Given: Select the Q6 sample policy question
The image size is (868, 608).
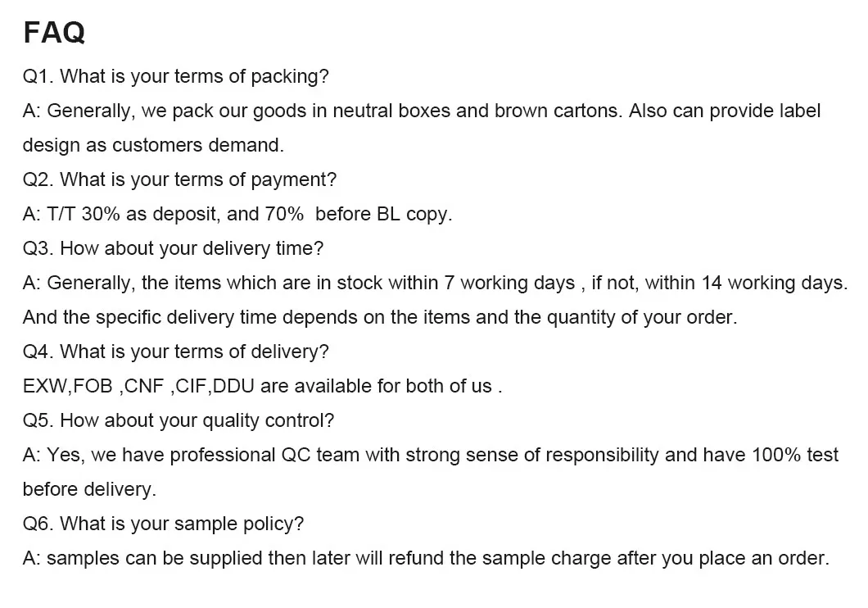Looking at the screenshot, I should 163,524.
